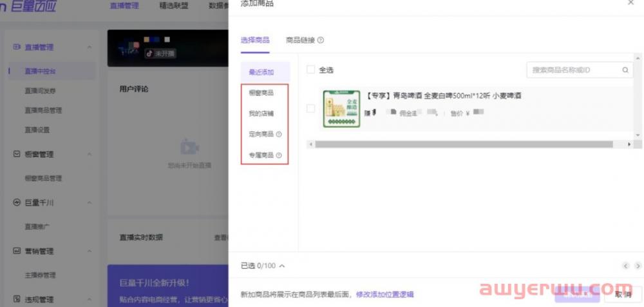
Task: Select the 最近添加 product category
Action: click(265, 72)
